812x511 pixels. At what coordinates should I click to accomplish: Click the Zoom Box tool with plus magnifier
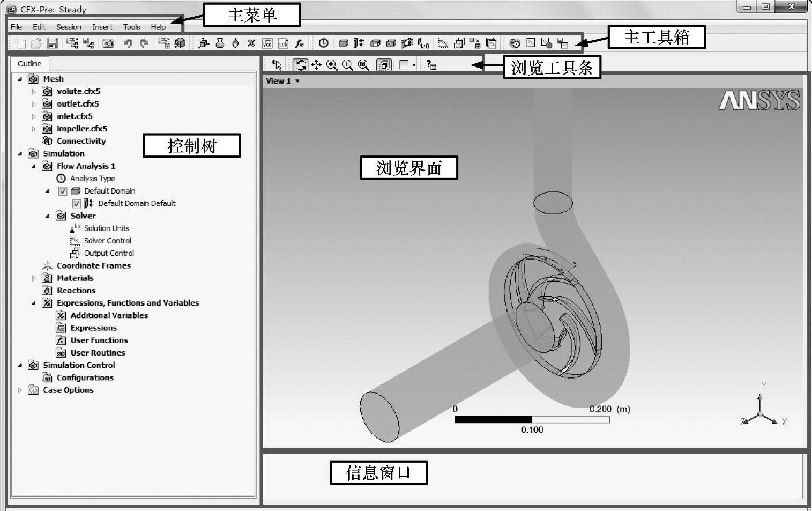click(x=348, y=65)
